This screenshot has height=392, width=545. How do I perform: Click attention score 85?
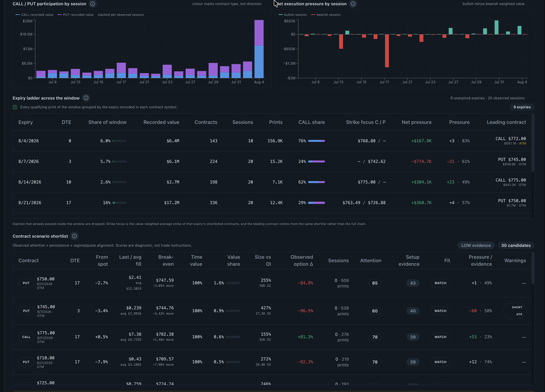pyautogui.click(x=375, y=283)
